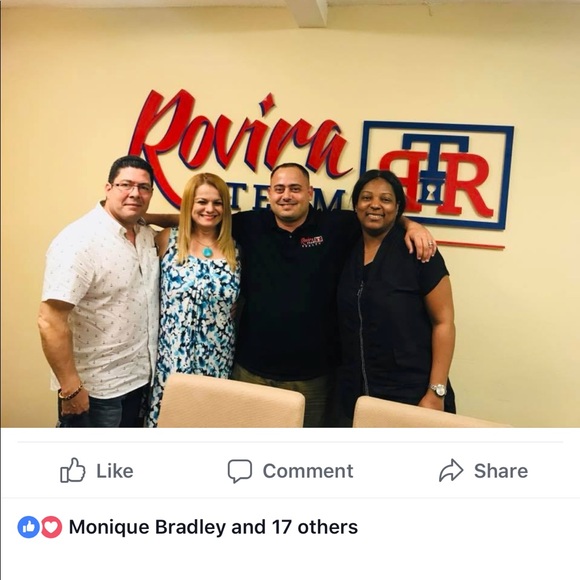Viewport: 580px width, 580px height.
Task: Click the logo on the black polo shirt
Action: click(311, 241)
